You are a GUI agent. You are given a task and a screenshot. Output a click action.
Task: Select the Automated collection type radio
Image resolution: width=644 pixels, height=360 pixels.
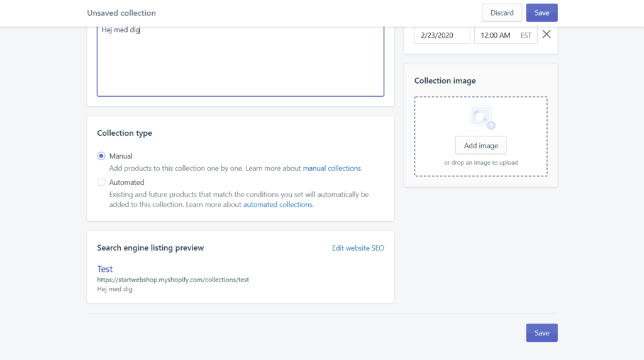(x=101, y=182)
